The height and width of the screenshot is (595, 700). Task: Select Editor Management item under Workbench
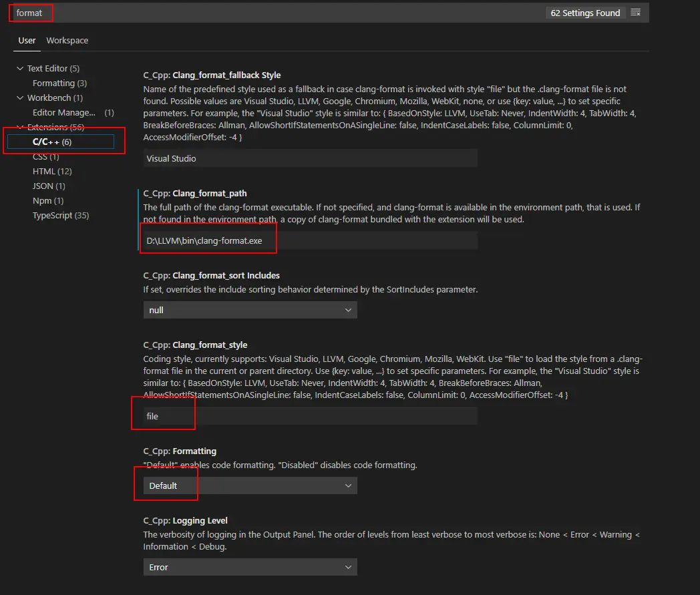[73, 112]
